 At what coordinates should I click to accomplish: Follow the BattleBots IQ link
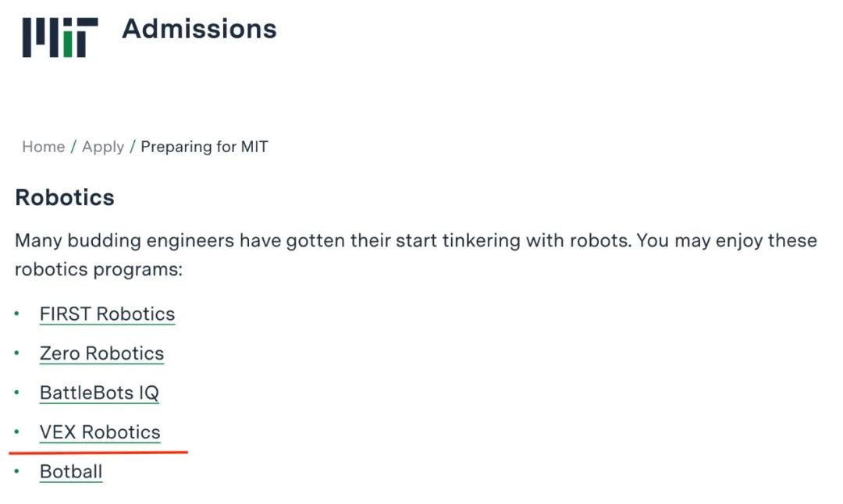point(99,392)
